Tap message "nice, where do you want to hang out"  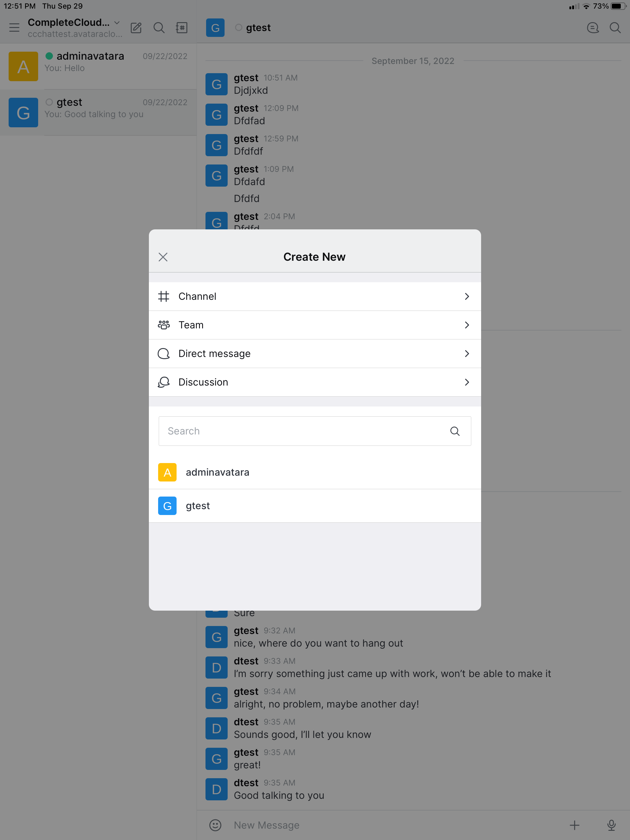tap(318, 643)
